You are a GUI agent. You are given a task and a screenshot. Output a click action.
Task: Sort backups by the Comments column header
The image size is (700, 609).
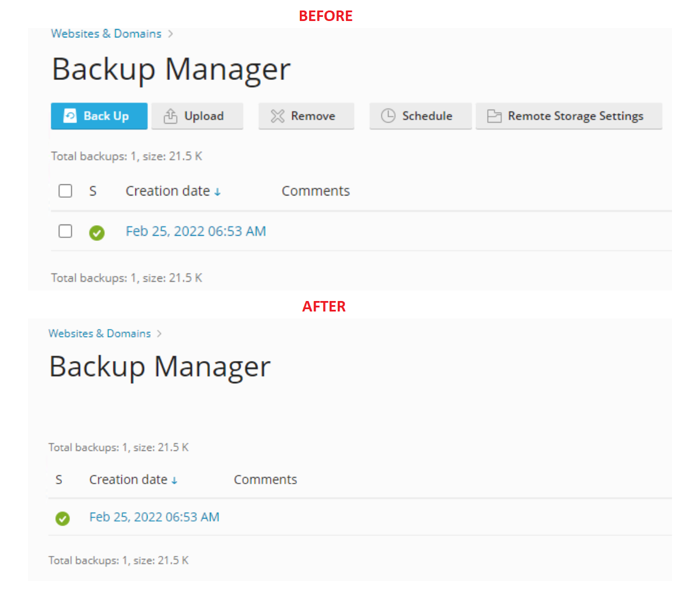(x=316, y=191)
